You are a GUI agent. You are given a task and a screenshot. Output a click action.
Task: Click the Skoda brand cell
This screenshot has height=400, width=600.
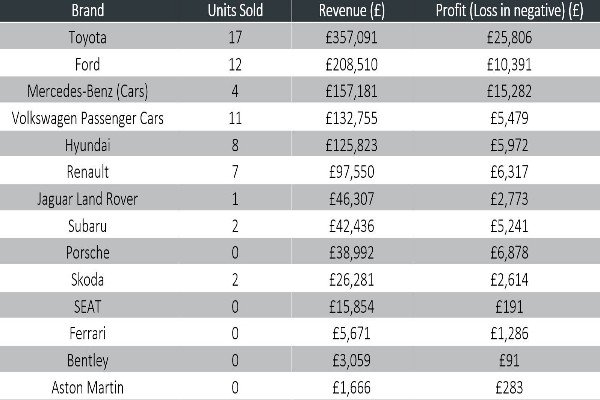tap(88, 280)
